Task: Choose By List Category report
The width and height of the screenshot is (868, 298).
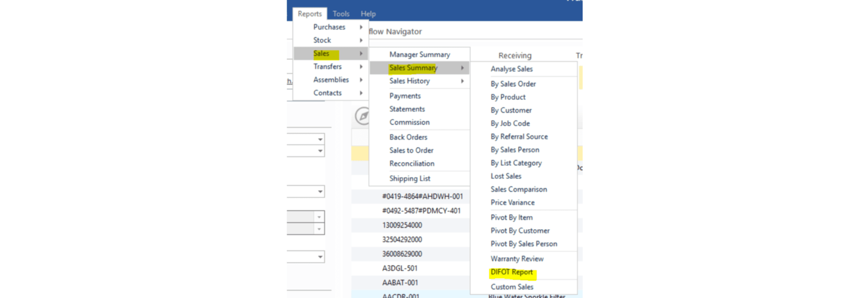Action: (524, 163)
